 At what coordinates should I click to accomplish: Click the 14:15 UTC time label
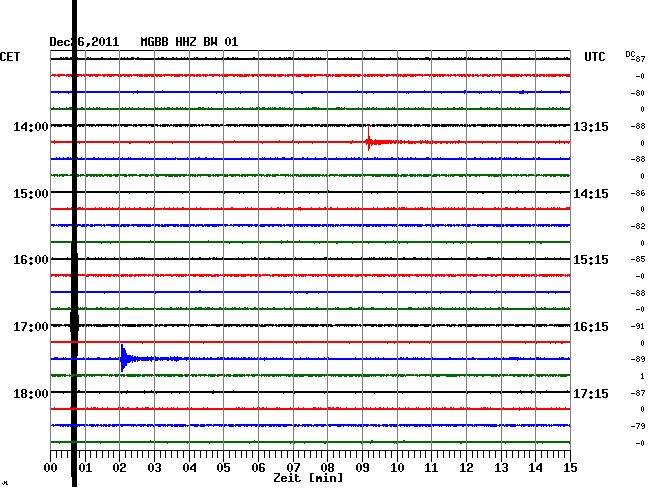pos(591,194)
